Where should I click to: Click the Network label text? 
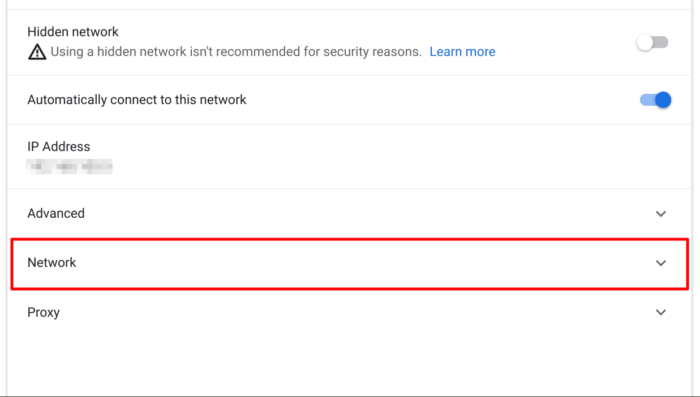tap(52, 263)
